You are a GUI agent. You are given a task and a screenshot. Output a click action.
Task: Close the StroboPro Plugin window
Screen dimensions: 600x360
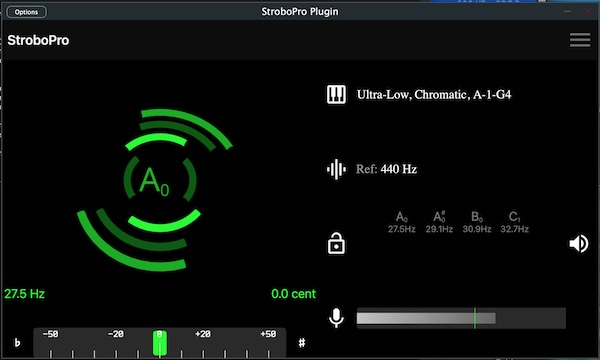click(x=588, y=11)
